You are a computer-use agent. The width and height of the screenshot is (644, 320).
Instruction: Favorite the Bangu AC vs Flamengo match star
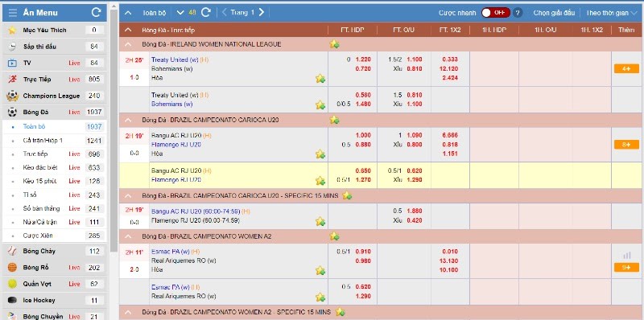click(320, 154)
